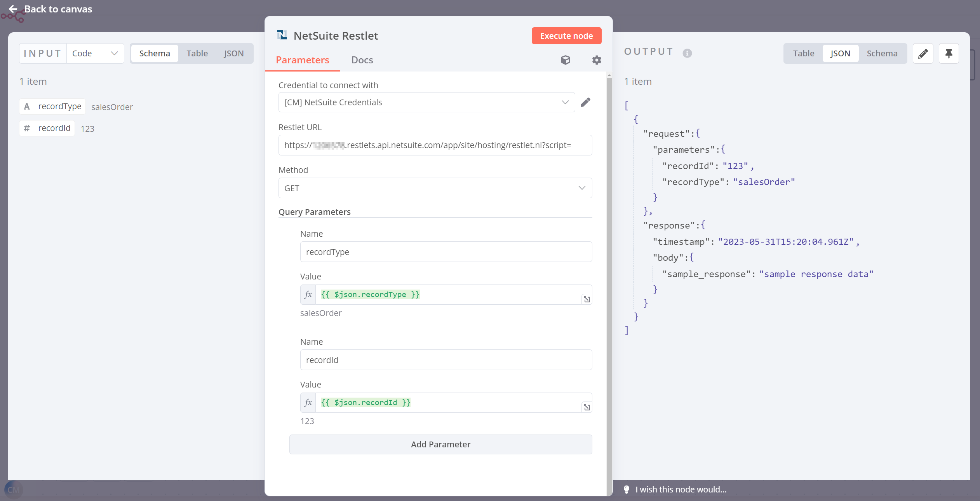Click the "body" key in output JSON

668,258
